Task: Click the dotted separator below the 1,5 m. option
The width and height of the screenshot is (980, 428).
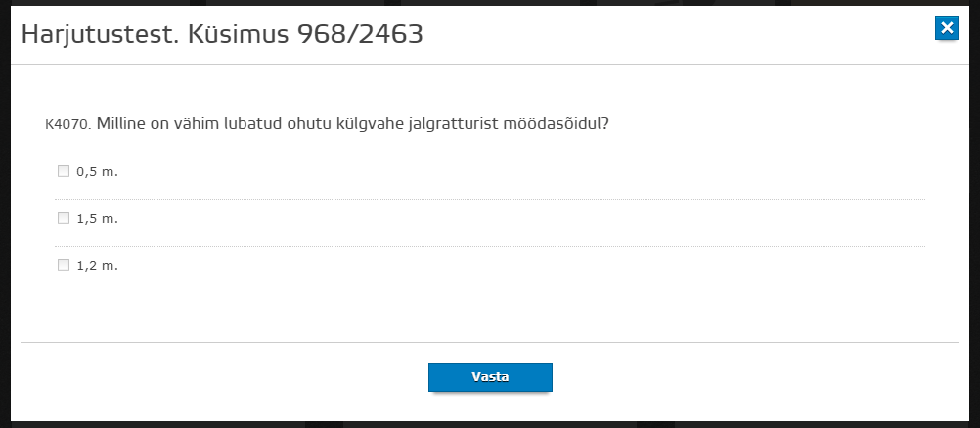Action: coord(490,247)
